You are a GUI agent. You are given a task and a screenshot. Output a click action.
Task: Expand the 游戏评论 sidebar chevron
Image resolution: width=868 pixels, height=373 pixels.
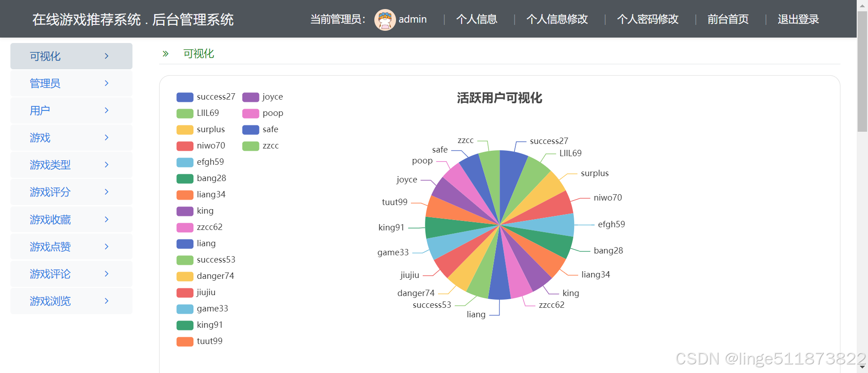pyautogui.click(x=107, y=274)
